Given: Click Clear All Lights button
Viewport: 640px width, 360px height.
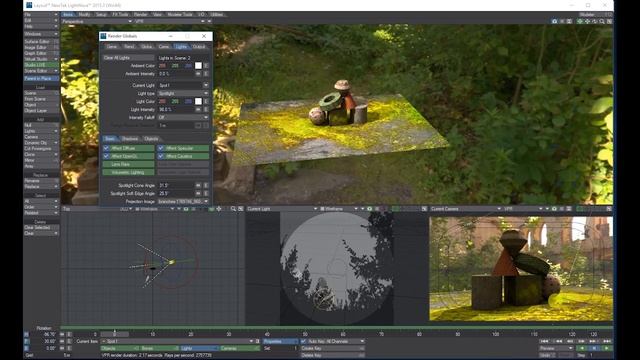Looking at the screenshot, I should pos(128,58).
